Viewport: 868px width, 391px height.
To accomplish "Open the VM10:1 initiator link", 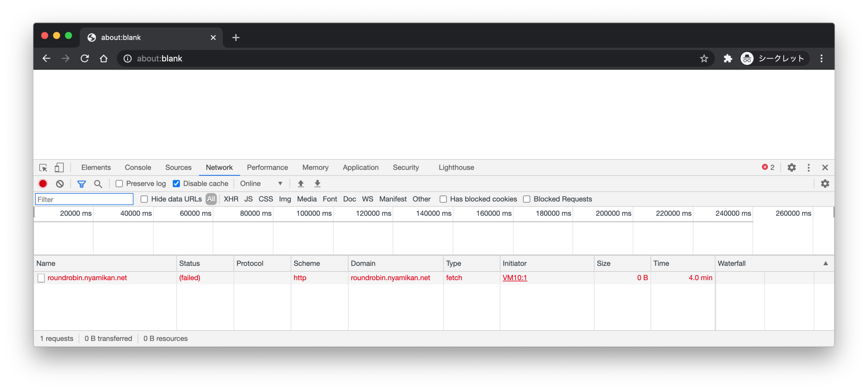I will click(x=514, y=277).
